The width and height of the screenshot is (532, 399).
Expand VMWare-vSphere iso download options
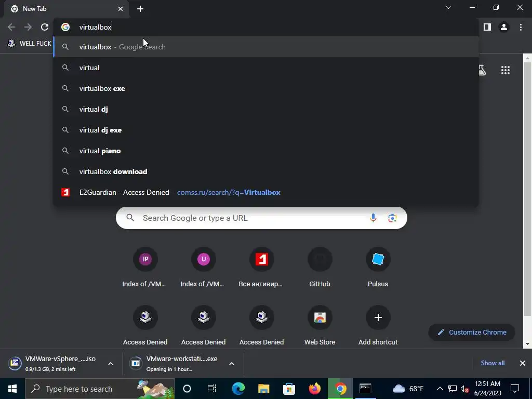(111, 363)
